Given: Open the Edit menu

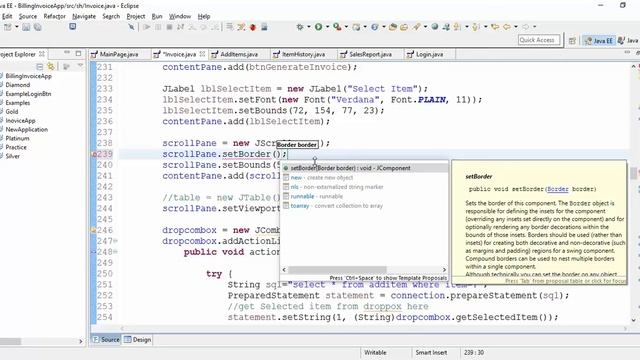Looking at the screenshot, I should (7, 16).
